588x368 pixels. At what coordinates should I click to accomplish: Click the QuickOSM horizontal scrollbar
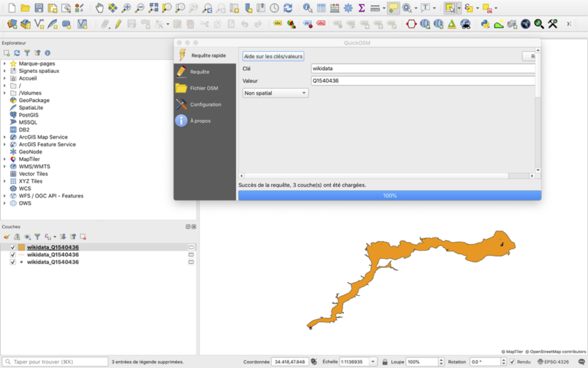click(x=376, y=176)
